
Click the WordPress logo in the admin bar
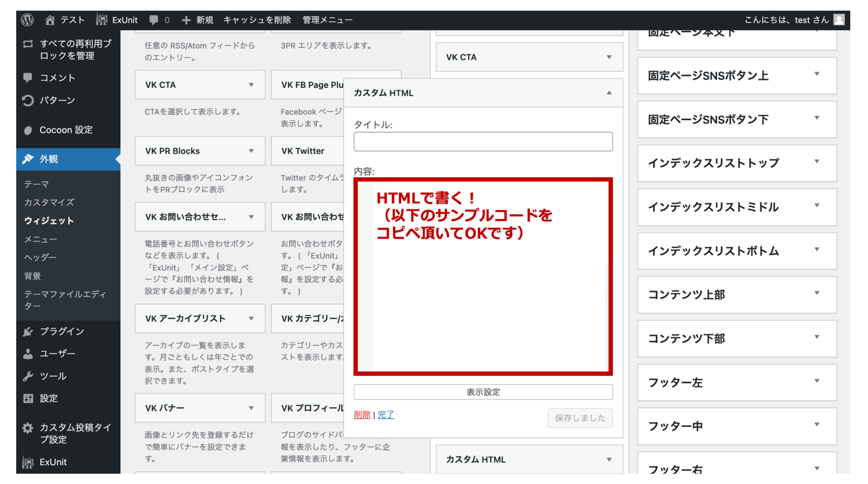pyautogui.click(x=27, y=19)
